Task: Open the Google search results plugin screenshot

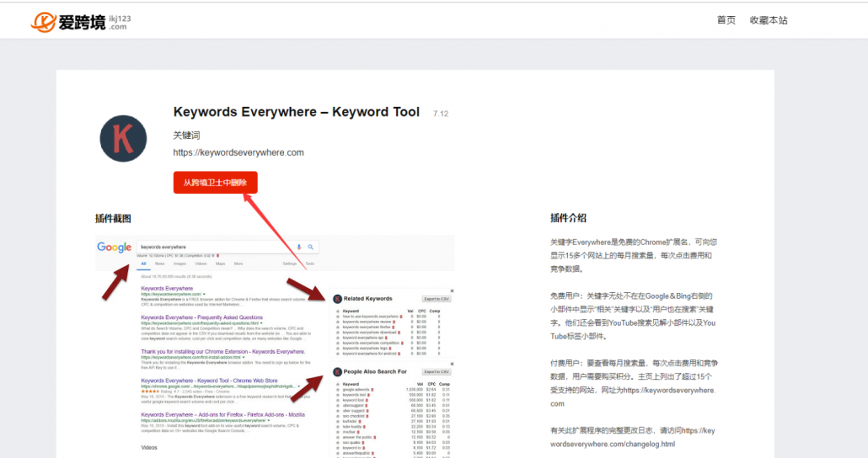Action: 275,347
